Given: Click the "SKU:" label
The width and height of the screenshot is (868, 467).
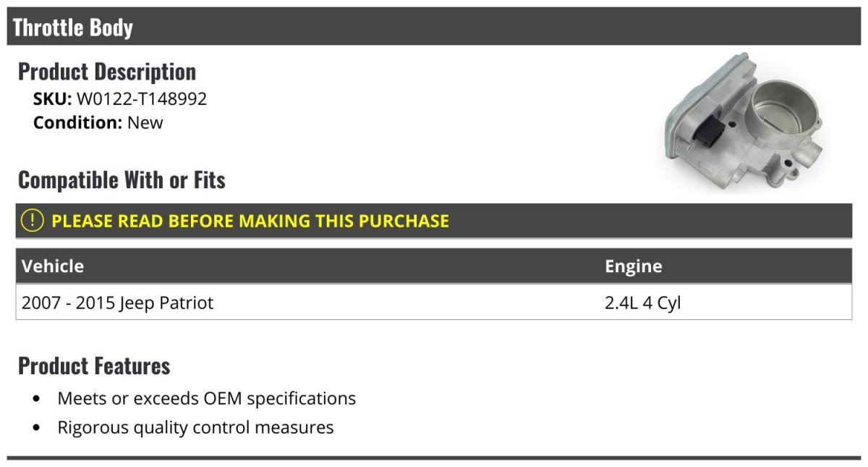Looking at the screenshot, I should click(52, 99).
